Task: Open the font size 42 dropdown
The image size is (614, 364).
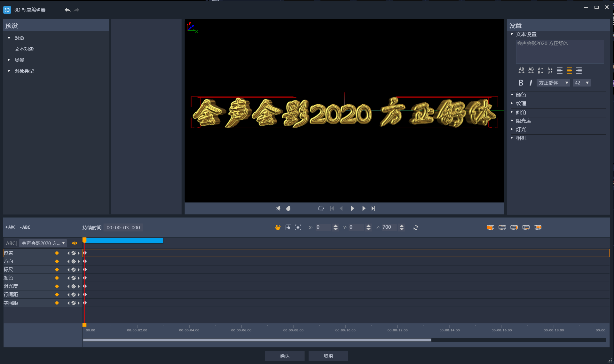Action: 581,83
